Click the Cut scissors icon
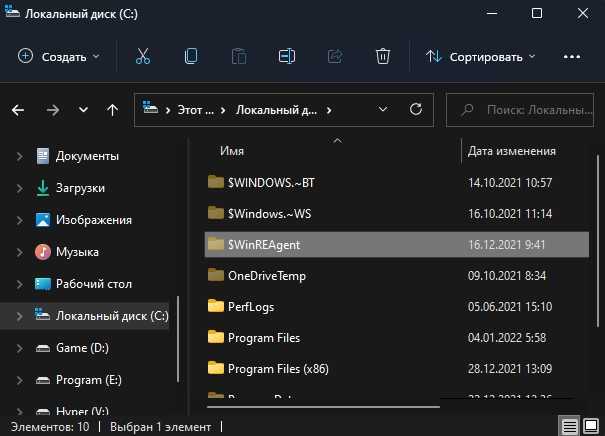605x436 pixels. coord(143,56)
